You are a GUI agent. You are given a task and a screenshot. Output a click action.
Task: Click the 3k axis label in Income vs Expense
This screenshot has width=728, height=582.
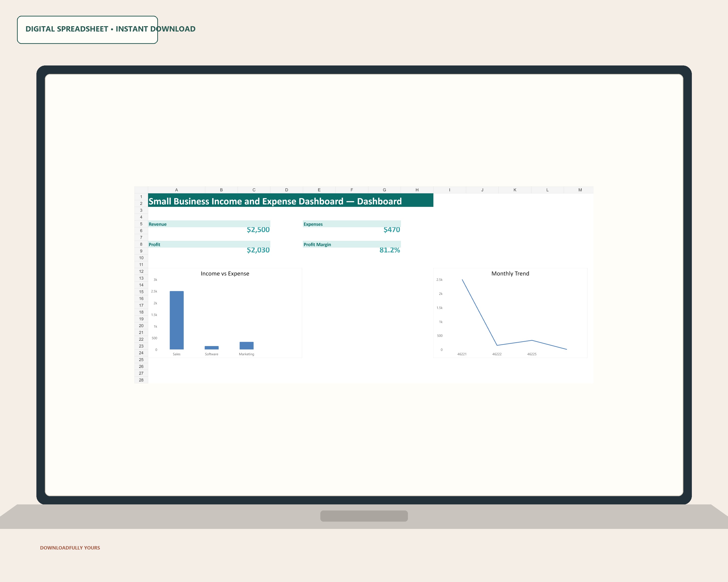point(155,280)
